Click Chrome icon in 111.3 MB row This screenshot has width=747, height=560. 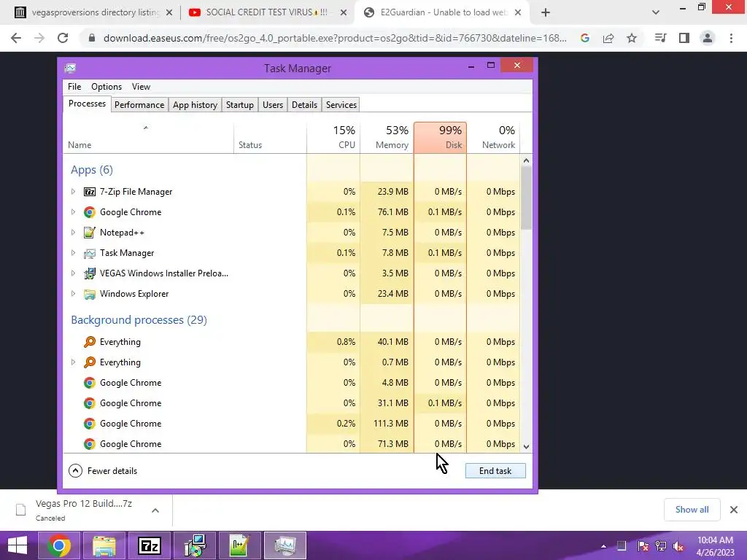[x=90, y=424]
